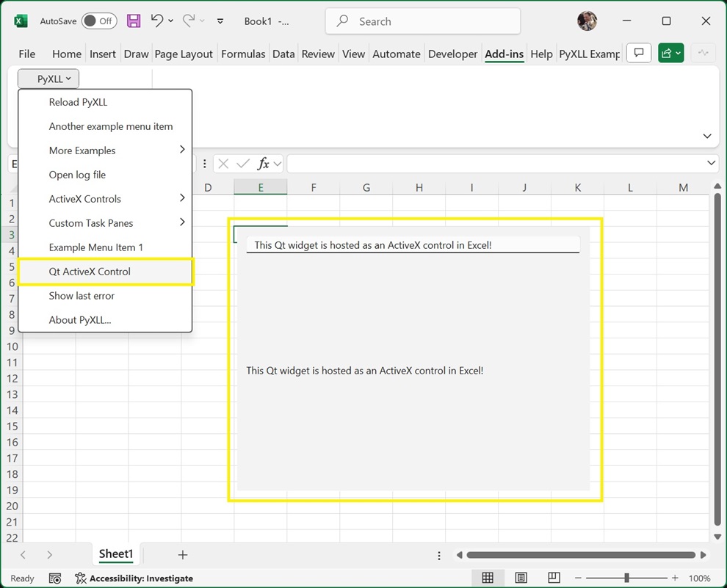
Task: Open About PyXLL... dialog
Action: click(105, 320)
